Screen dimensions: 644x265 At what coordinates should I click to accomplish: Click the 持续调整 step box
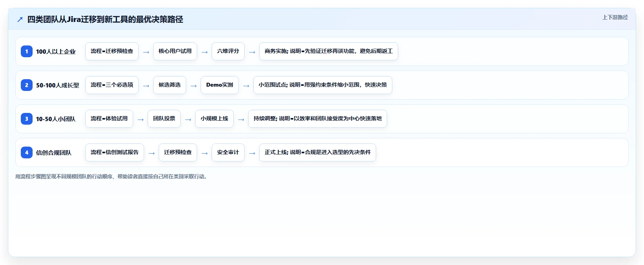tap(318, 119)
